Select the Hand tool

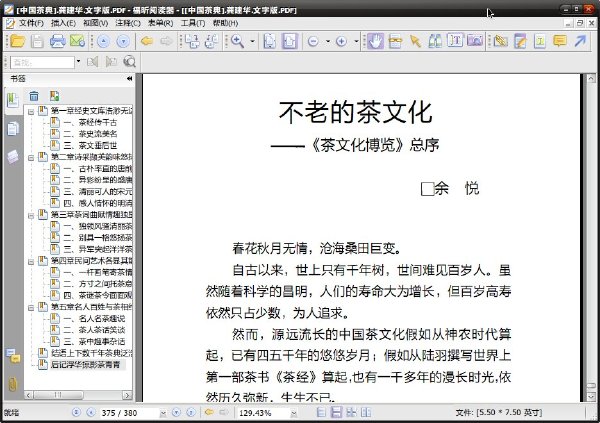375,41
